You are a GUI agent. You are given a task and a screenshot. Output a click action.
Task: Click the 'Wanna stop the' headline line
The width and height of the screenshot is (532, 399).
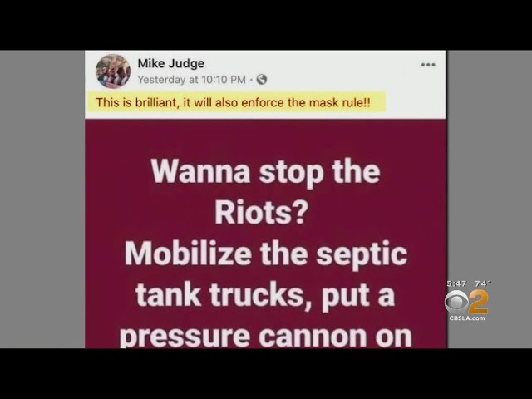pos(265,172)
